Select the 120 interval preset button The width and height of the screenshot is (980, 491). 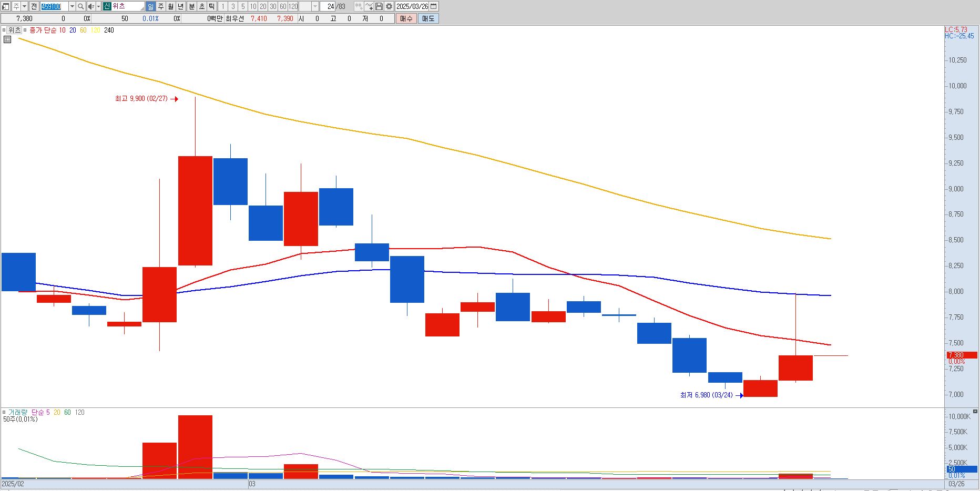click(293, 6)
